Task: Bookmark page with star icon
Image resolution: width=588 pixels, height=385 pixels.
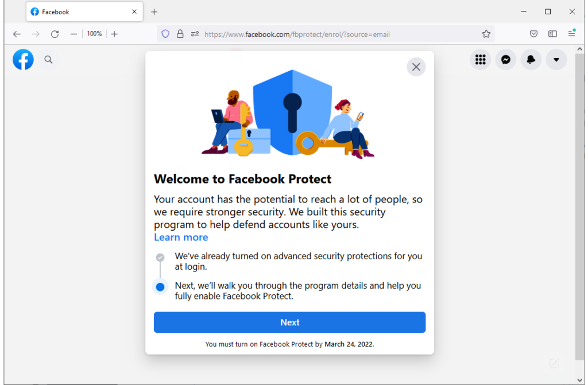Action: coord(486,34)
